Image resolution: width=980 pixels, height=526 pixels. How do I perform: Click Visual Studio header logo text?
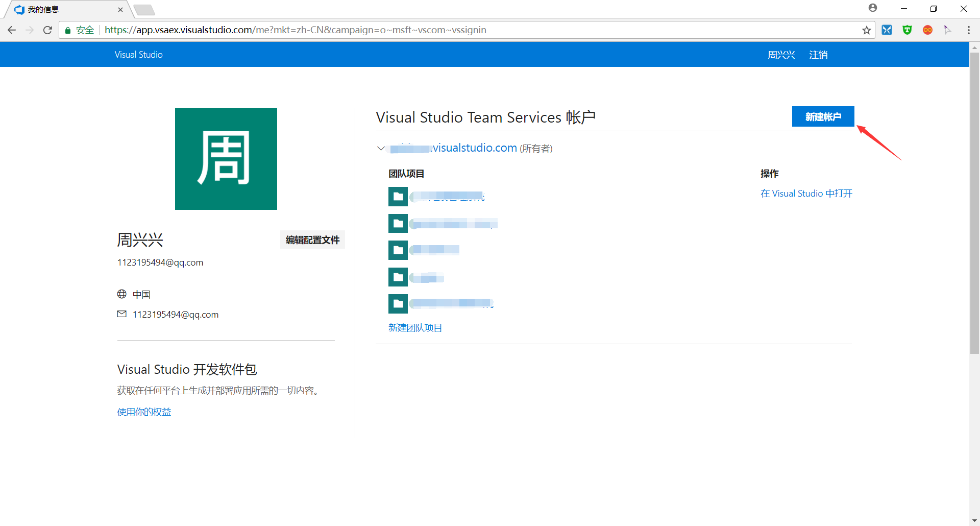click(x=138, y=55)
